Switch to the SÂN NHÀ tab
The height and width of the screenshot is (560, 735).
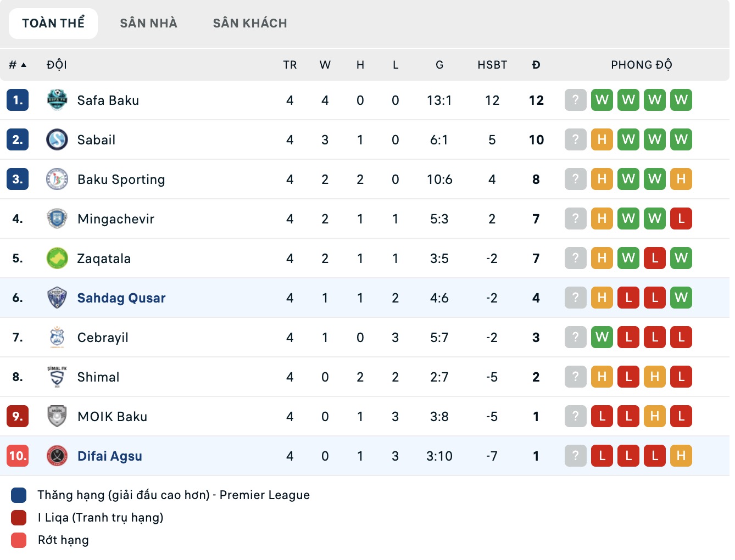click(148, 23)
